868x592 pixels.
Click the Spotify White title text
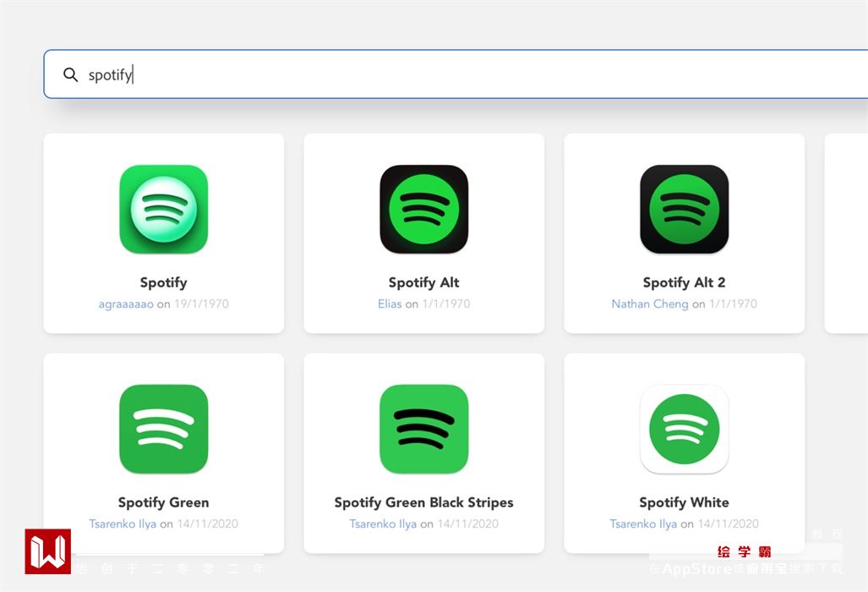point(684,502)
